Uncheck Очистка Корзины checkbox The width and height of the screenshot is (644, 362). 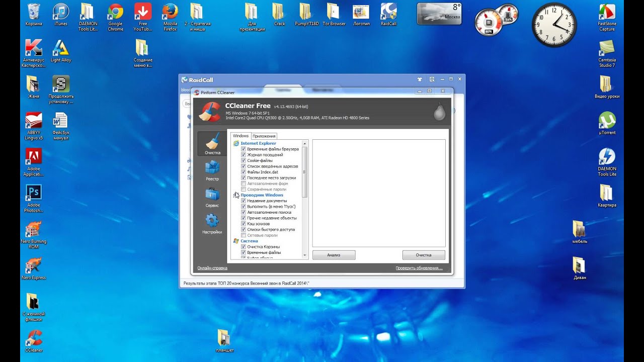click(x=244, y=247)
